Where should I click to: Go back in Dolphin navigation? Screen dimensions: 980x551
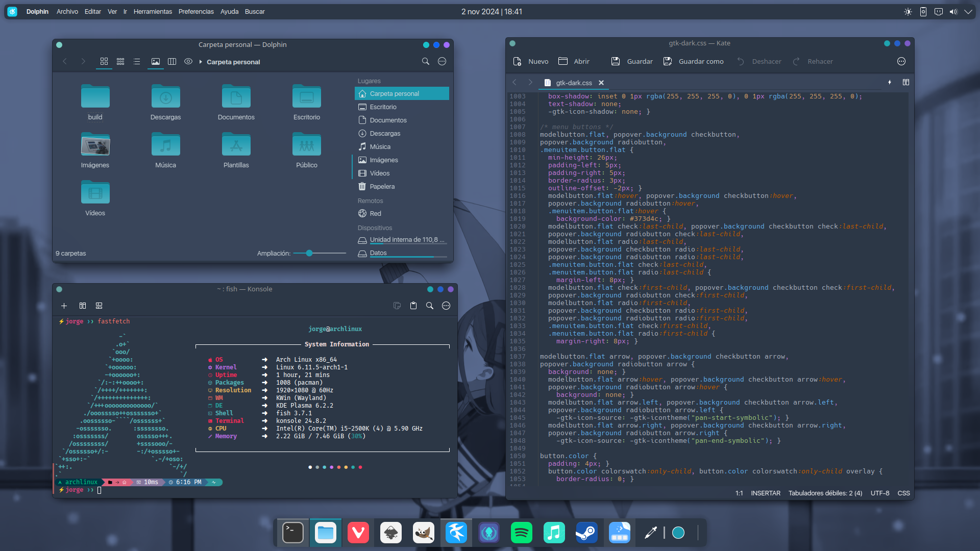click(65, 61)
